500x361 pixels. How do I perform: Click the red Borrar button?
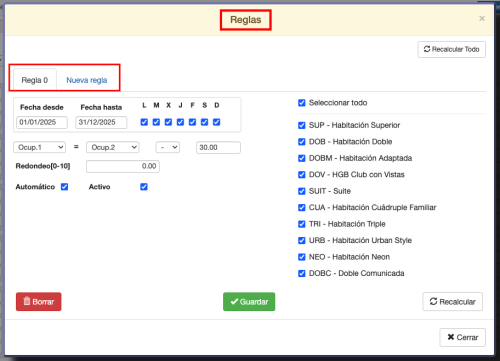pyautogui.click(x=39, y=302)
